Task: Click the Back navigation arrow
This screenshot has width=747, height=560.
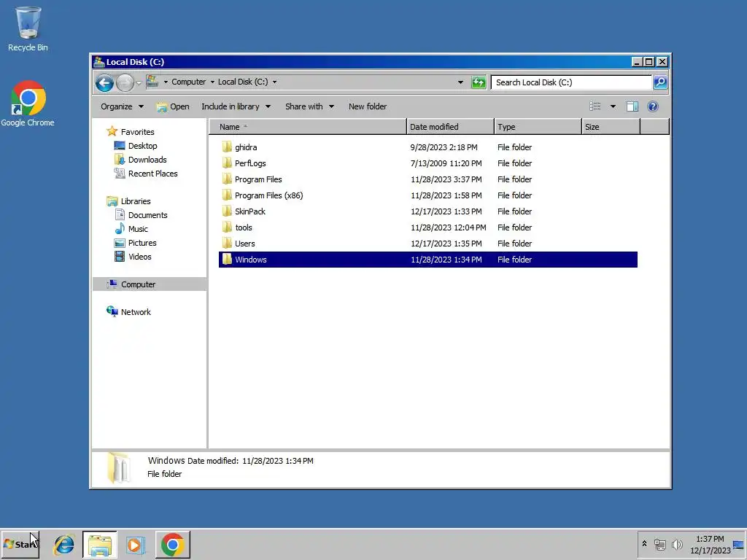Action: (104, 83)
